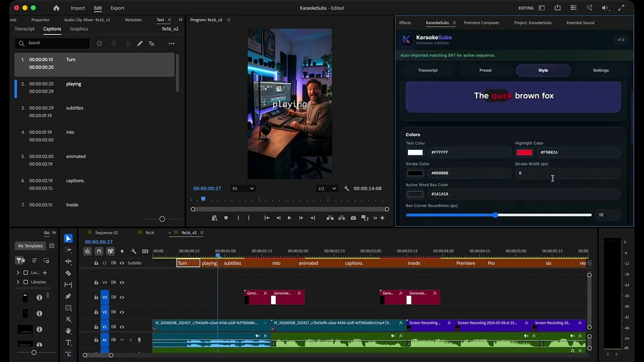644x362 pixels.
Task: Step back one frame
Action: click(x=278, y=218)
